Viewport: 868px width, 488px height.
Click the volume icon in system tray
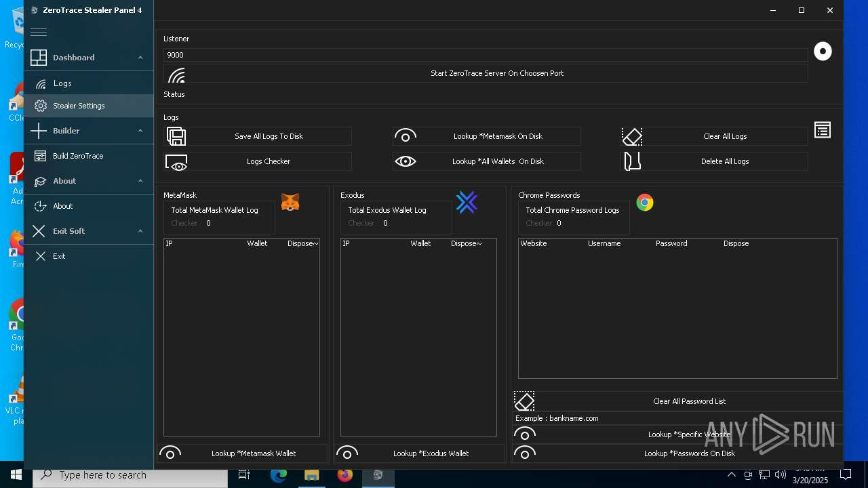click(781, 475)
